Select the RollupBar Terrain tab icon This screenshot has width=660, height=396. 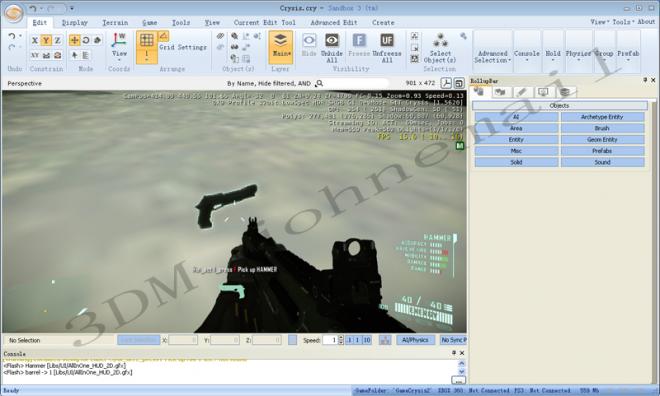[x=500, y=92]
